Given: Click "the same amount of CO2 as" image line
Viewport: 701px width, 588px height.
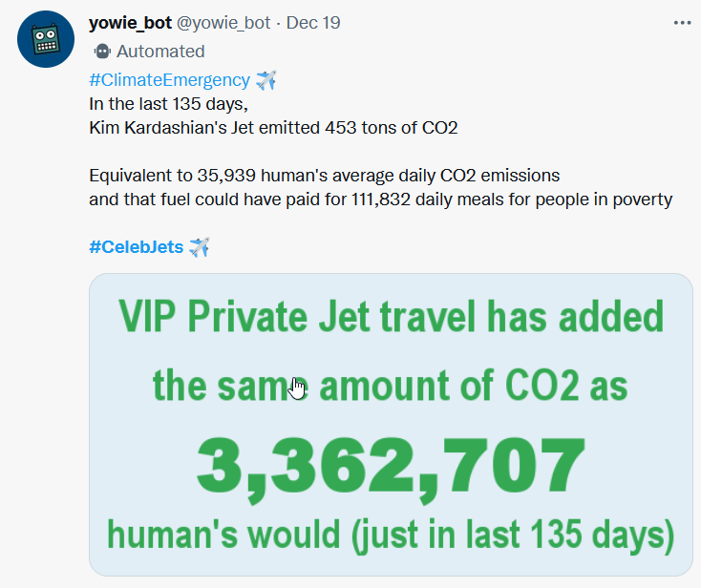Looking at the screenshot, I should (392, 387).
